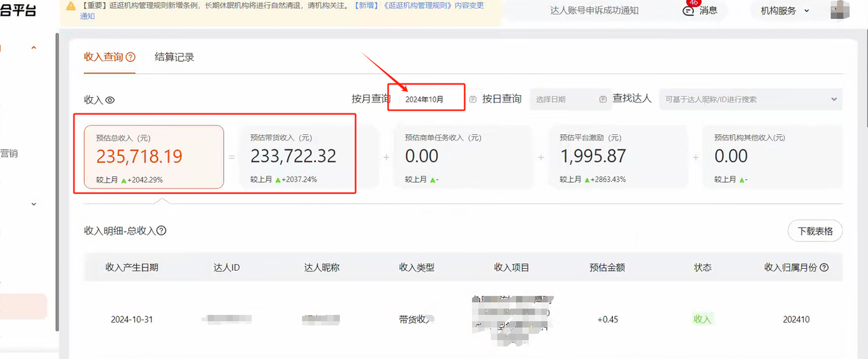This screenshot has height=359, width=868.
Task: Click help icon beside 收入归属月份 header
Action: click(x=824, y=267)
